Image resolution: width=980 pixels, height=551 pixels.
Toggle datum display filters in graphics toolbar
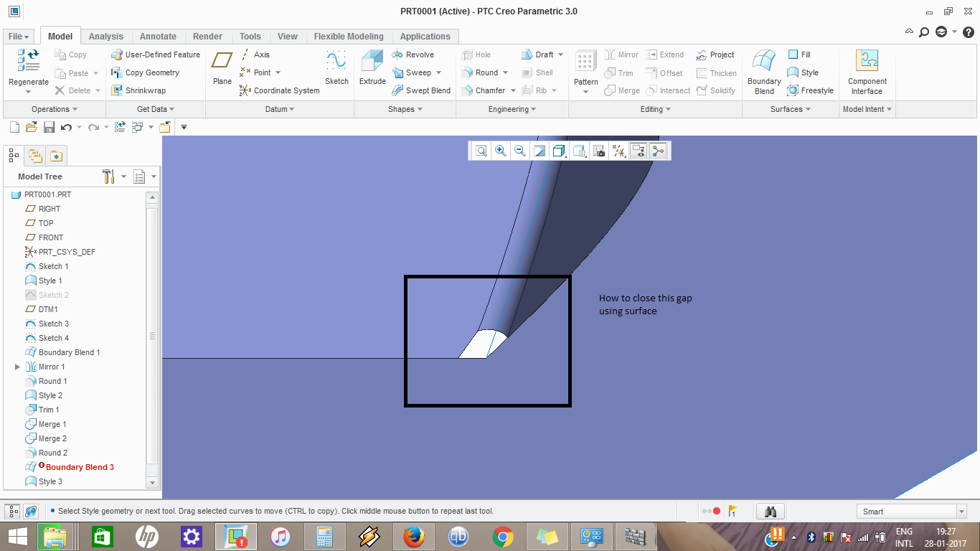tap(618, 151)
